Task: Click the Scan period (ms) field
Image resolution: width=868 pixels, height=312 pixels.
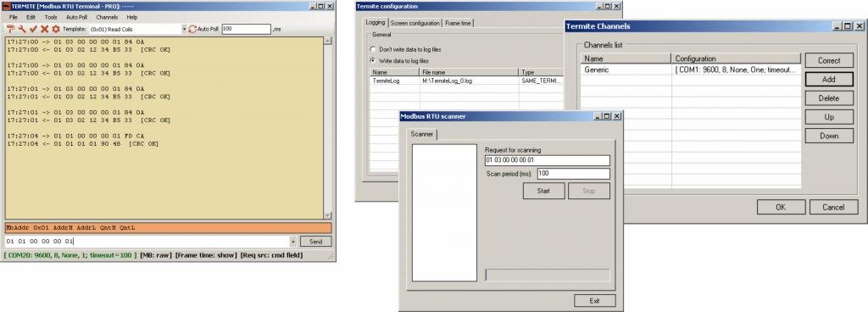Action: [x=574, y=174]
